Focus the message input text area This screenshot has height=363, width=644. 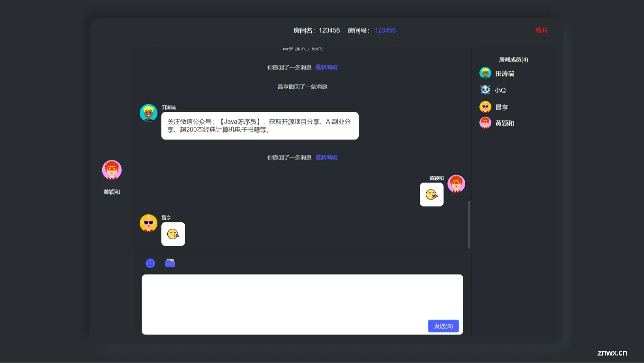[302, 304]
